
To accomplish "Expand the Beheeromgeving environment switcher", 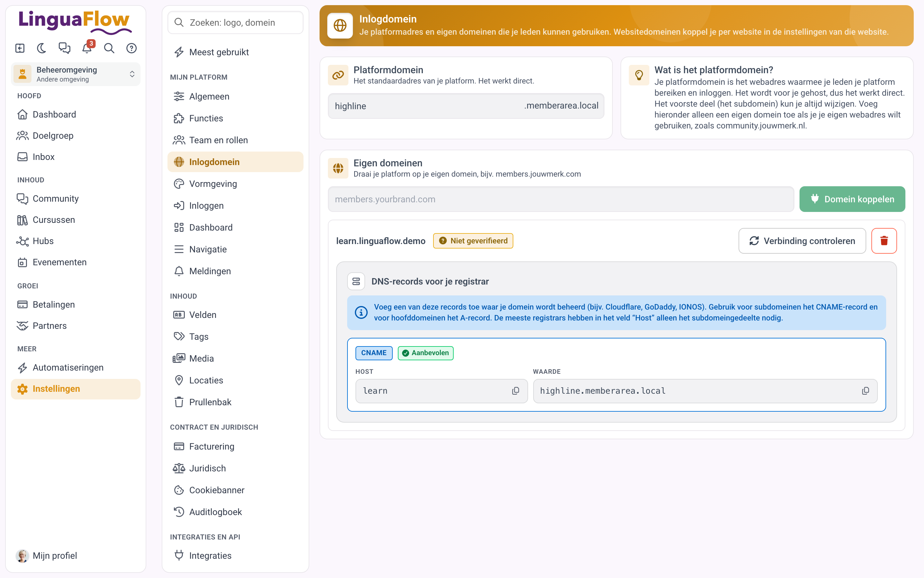I will [76, 74].
